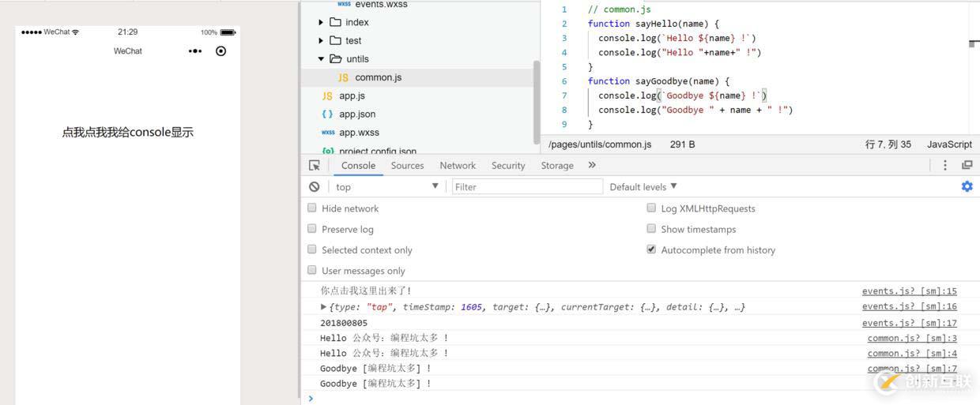Show more DevTools tabs chevron
980x405 pixels.
click(592, 165)
